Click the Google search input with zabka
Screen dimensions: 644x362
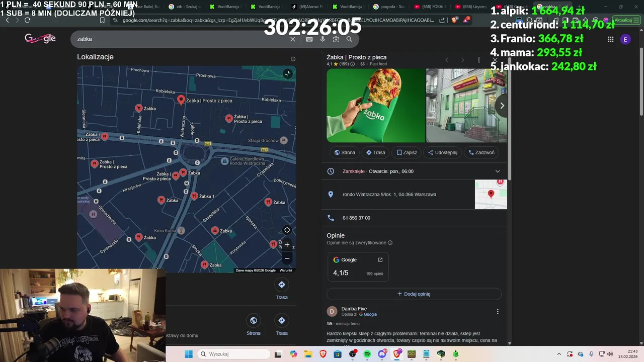tap(181, 39)
